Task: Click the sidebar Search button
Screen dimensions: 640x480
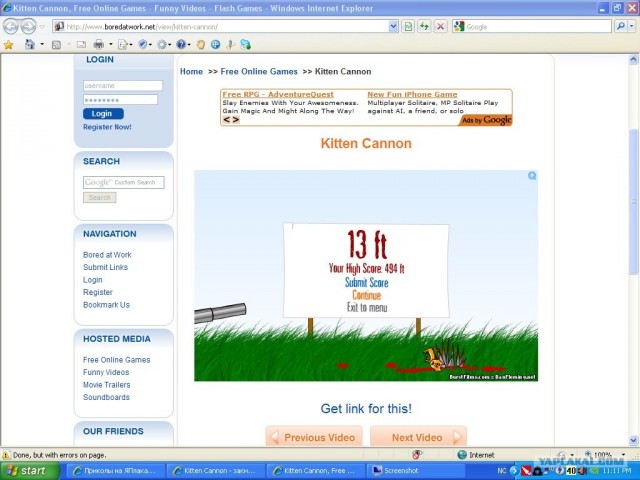Action: 100,198
